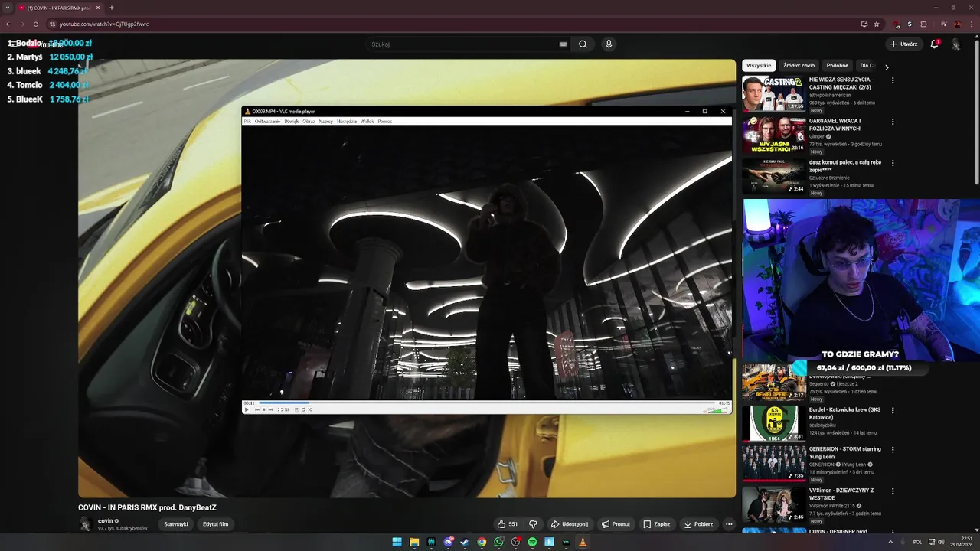Mute VLC using the speaker icon
This screenshot has width=980, height=551.
706,411
